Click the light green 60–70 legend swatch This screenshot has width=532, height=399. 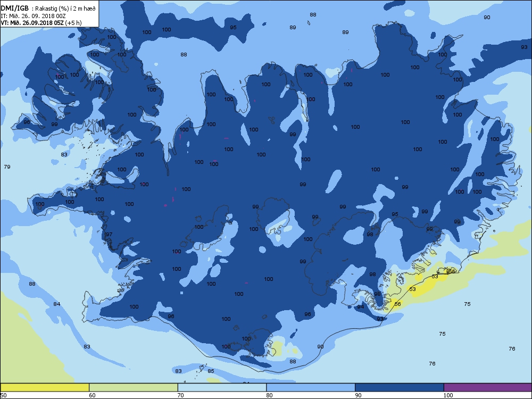pyautogui.click(x=134, y=387)
